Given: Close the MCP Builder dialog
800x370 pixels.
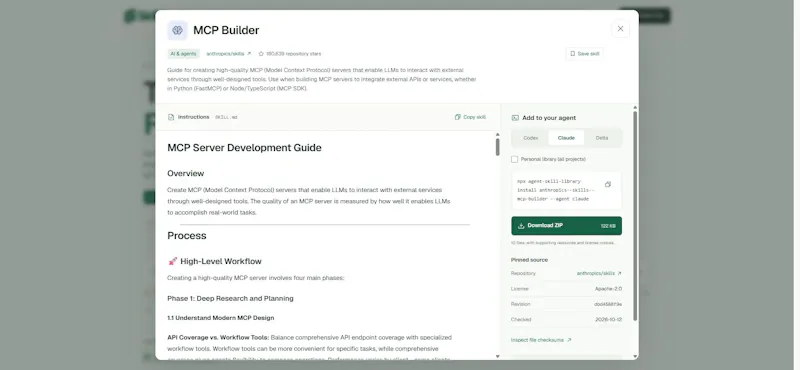Looking at the screenshot, I should click(x=620, y=29).
